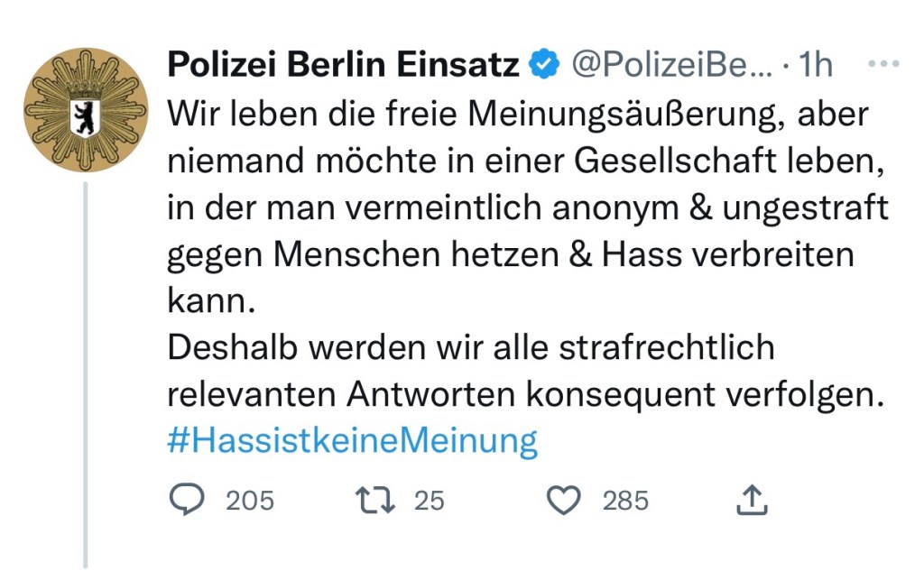The height and width of the screenshot is (571, 924).
Task: Click the line "niemand möchte in einer Gesellschaft leben"
Action: pos(522,161)
